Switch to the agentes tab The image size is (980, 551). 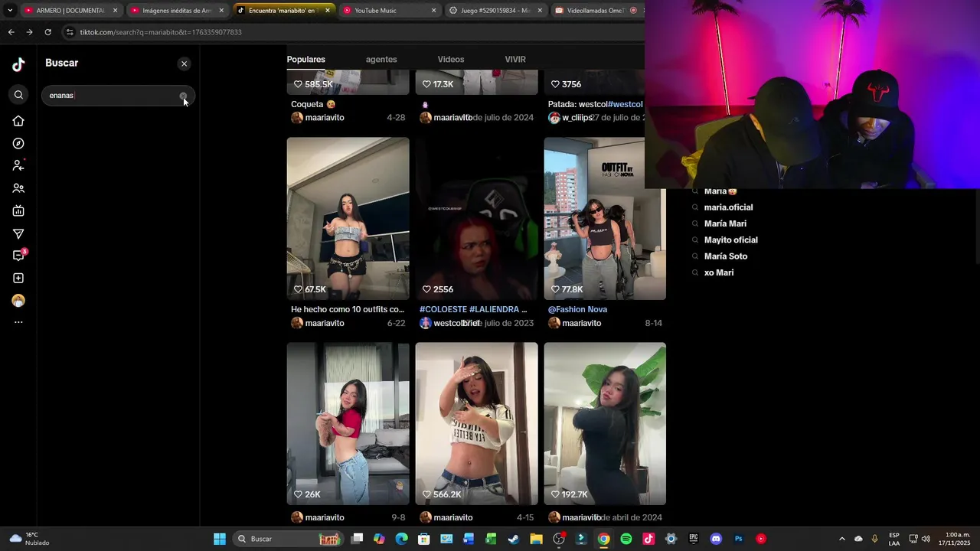(x=381, y=60)
